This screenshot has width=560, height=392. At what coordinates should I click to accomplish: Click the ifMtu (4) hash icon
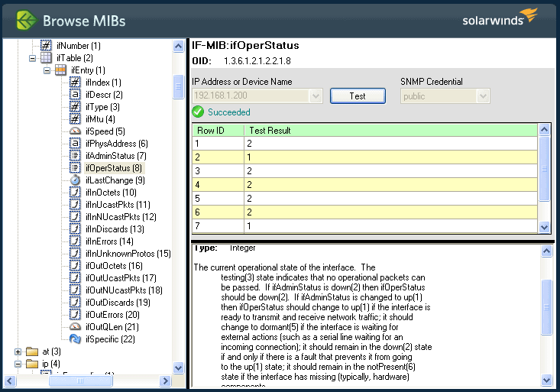[75, 118]
